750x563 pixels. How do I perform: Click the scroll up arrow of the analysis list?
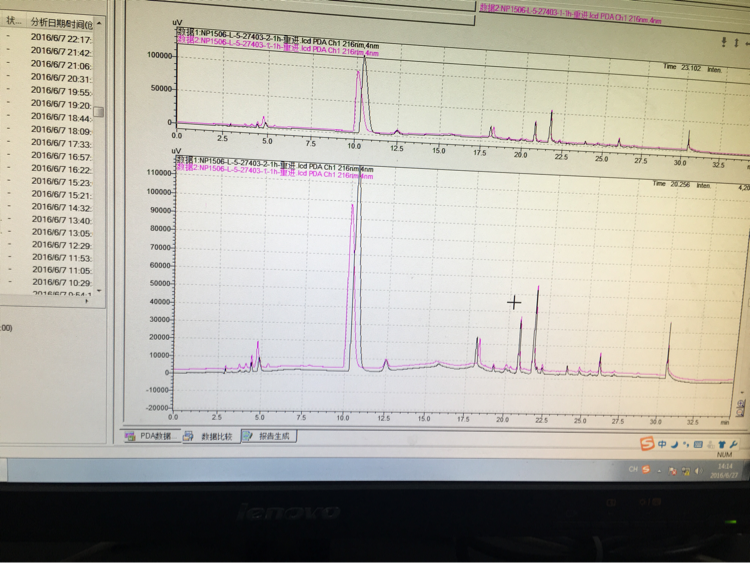99,23
